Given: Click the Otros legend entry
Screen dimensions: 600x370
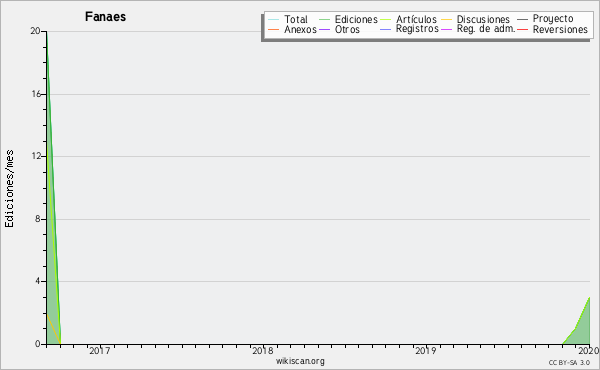Looking at the screenshot, I should (347, 29).
